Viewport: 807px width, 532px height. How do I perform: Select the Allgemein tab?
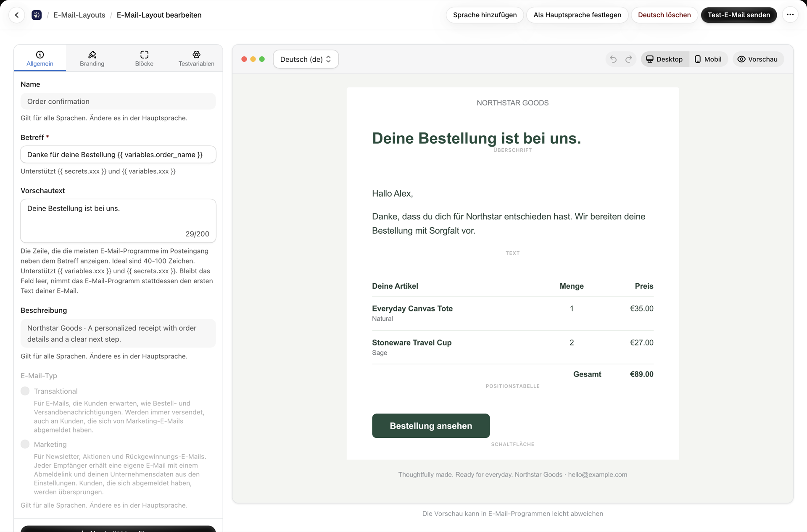pyautogui.click(x=40, y=58)
